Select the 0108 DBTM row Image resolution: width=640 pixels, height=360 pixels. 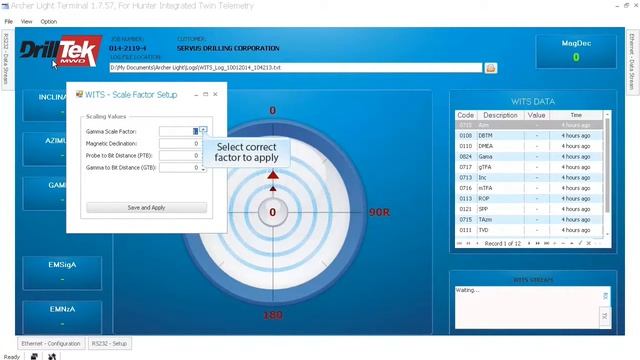529,135
